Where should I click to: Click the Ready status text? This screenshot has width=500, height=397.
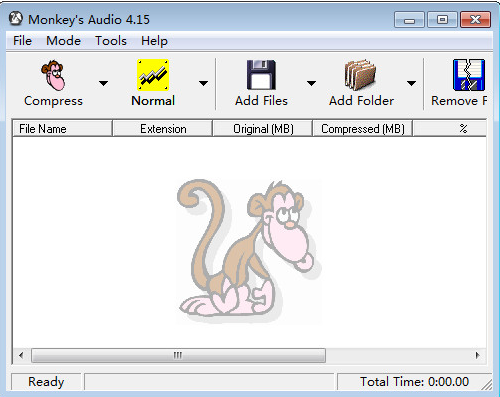(46, 382)
